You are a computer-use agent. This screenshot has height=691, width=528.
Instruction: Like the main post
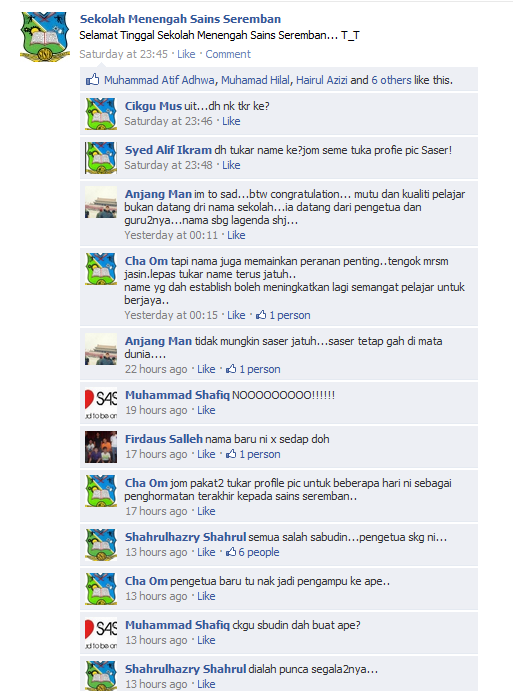pyautogui.click(x=186, y=54)
